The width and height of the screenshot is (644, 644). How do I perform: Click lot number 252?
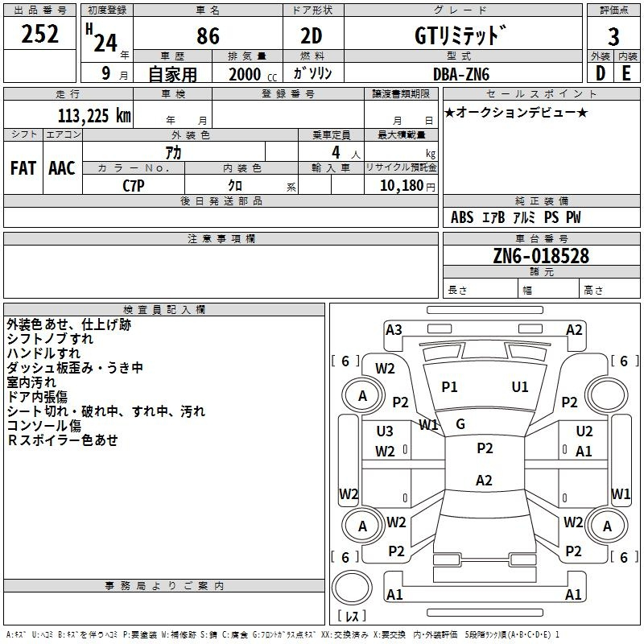(39, 34)
